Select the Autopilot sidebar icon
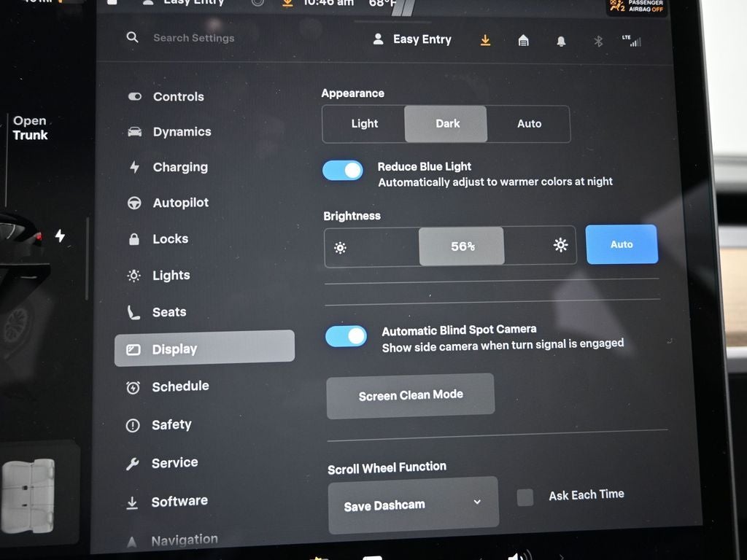The height and width of the screenshot is (560, 747). point(134,203)
